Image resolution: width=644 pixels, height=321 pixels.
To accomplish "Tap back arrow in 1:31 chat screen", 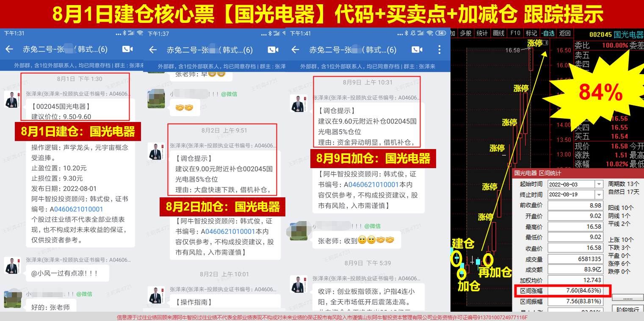I will pyautogui.click(x=9, y=50).
